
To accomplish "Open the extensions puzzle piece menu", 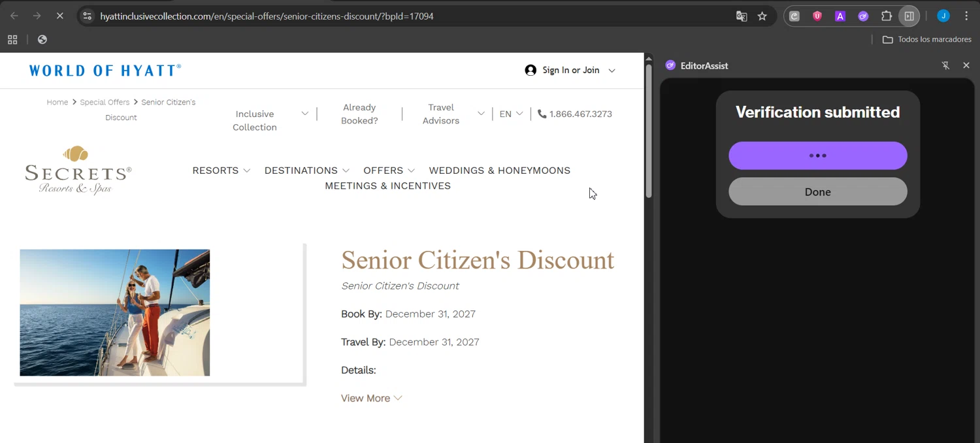I will point(887,16).
